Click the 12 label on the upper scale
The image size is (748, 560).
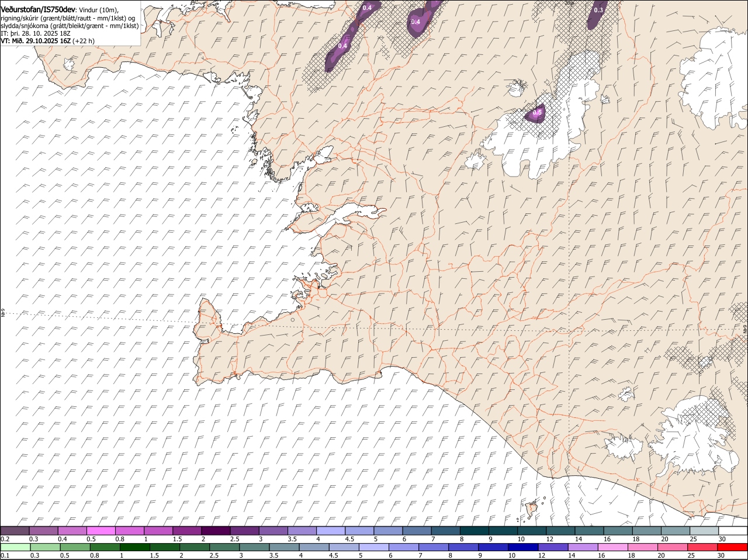point(550,538)
